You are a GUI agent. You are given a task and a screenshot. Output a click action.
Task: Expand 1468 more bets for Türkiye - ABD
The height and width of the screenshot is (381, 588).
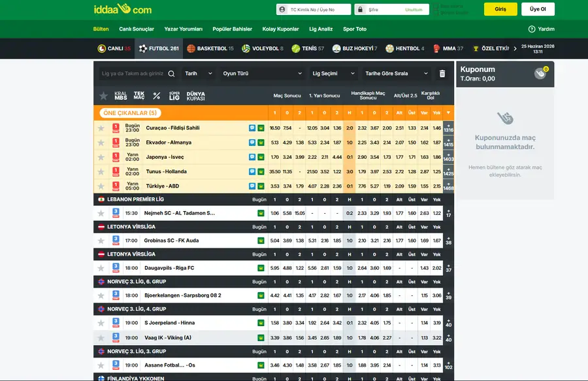click(448, 186)
